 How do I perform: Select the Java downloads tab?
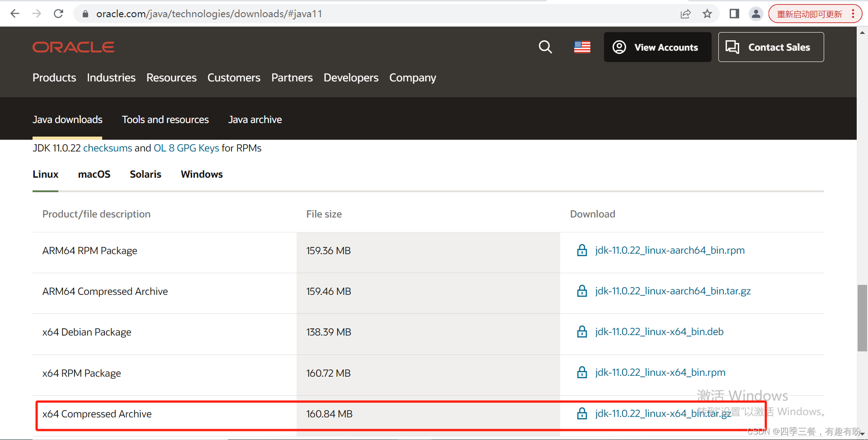point(67,119)
